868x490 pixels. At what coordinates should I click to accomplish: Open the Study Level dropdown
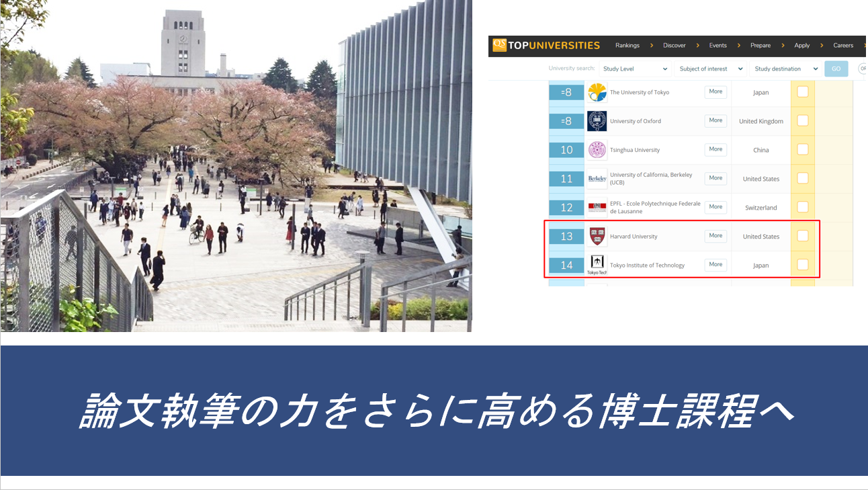click(x=635, y=69)
